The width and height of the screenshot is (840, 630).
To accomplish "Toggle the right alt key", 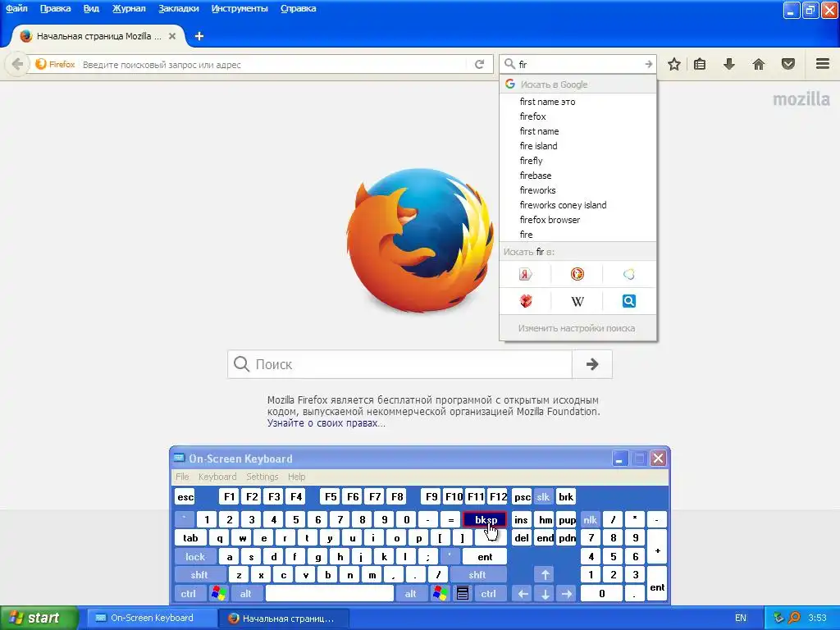I will (x=410, y=593).
